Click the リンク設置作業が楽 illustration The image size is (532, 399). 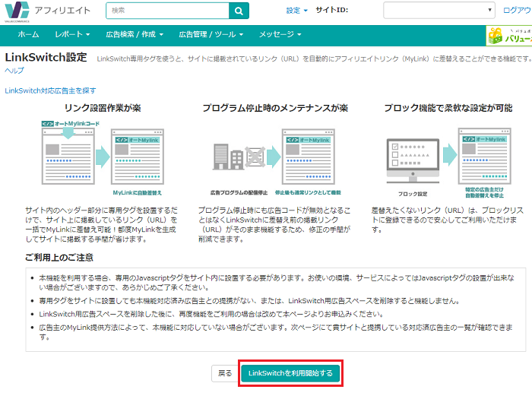click(x=103, y=157)
